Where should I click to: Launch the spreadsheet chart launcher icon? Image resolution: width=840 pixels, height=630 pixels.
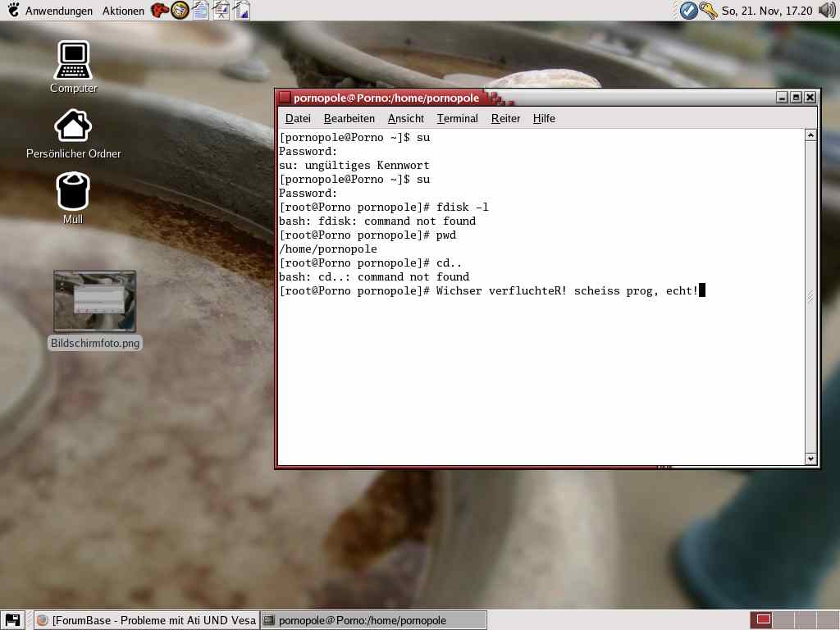click(x=241, y=10)
